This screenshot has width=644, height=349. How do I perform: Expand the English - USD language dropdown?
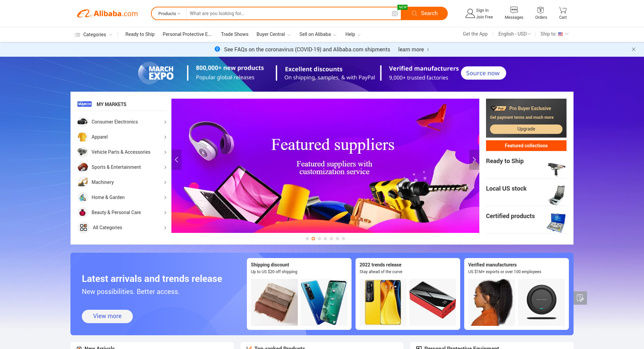coord(515,34)
